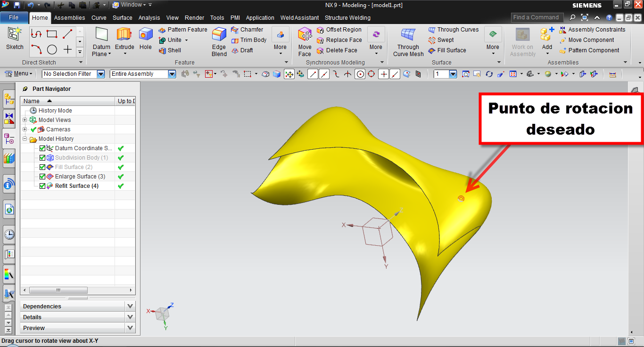The height and width of the screenshot is (347, 644).
Task: Sort by Name column header
Action: pos(67,101)
